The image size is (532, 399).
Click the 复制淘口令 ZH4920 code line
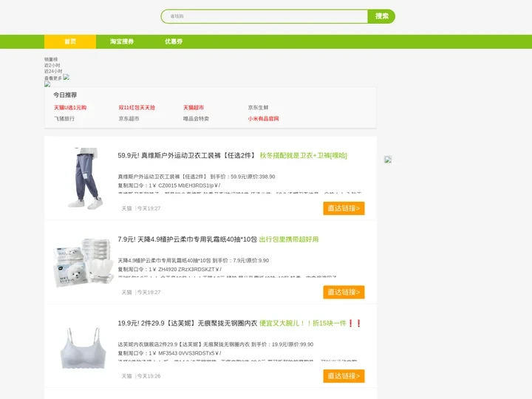pyautogui.click(x=170, y=270)
